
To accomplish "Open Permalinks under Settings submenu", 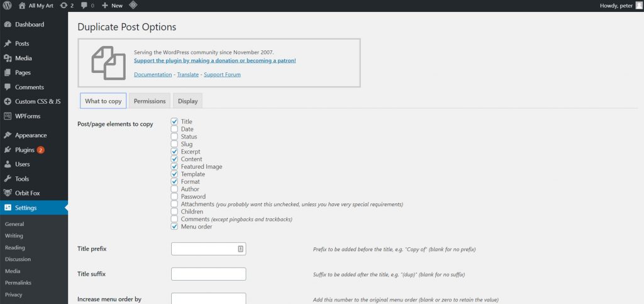I will [18, 283].
